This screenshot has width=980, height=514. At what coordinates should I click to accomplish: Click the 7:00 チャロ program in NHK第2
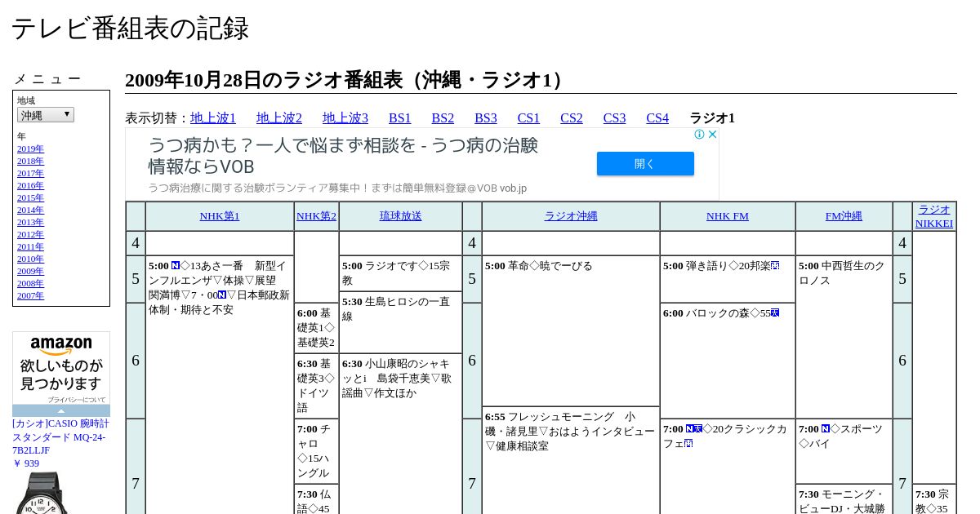pos(316,451)
